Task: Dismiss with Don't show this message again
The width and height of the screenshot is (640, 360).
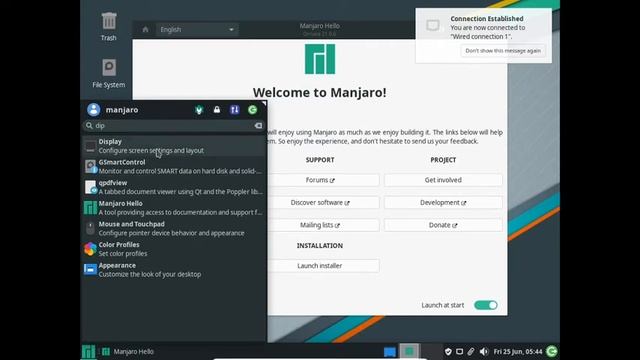Action: tap(503, 51)
